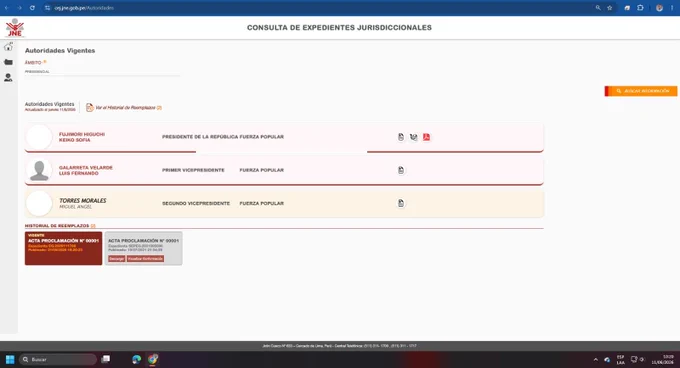The height and width of the screenshot is (368, 680).
Task: Click the Buscar Información button
Action: [641, 91]
